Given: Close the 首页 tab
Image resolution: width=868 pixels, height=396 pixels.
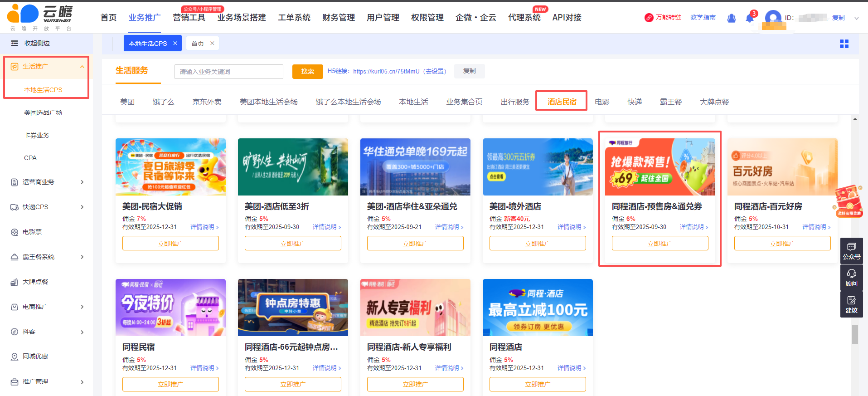Looking at the screenshot, I should tap(212, 44).
